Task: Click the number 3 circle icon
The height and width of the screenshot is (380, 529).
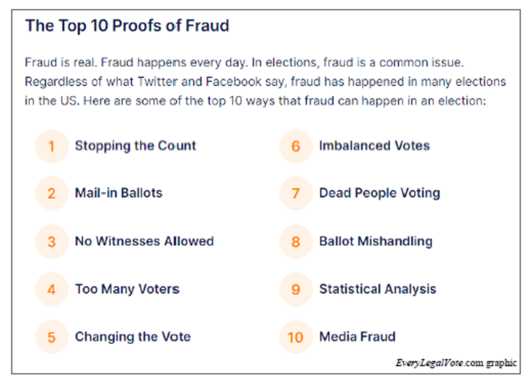Action: pyautogui.click(x=52, y=242)
